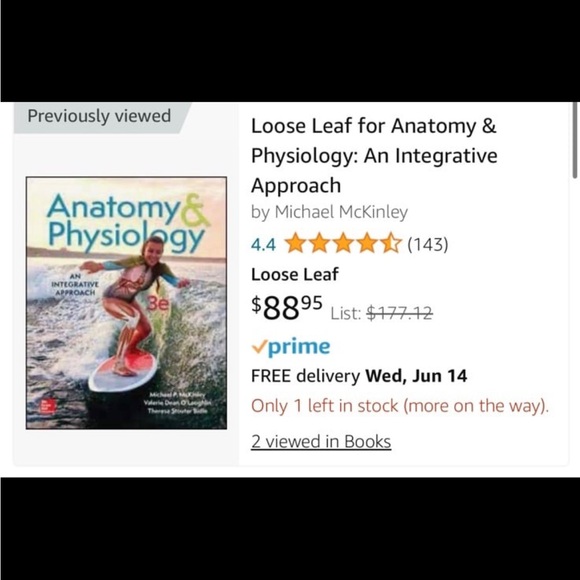Open the (143) customer reviews count
580x580 pixels.
[428, 245]
